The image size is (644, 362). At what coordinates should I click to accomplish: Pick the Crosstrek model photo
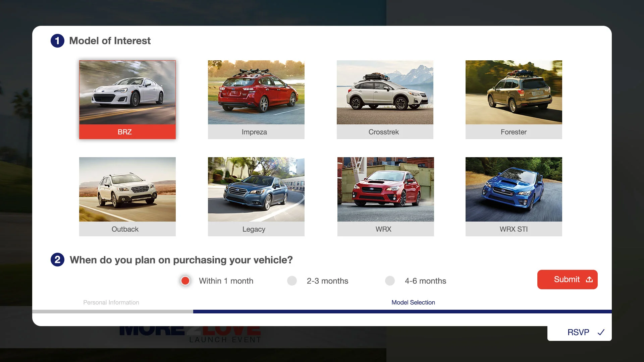tap(385, 93)
